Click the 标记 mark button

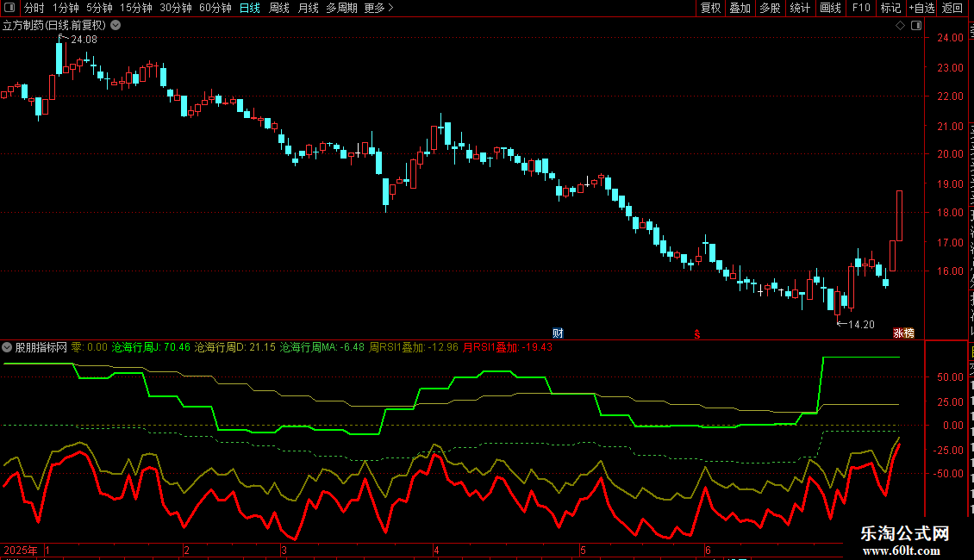(x=890, y=8)
